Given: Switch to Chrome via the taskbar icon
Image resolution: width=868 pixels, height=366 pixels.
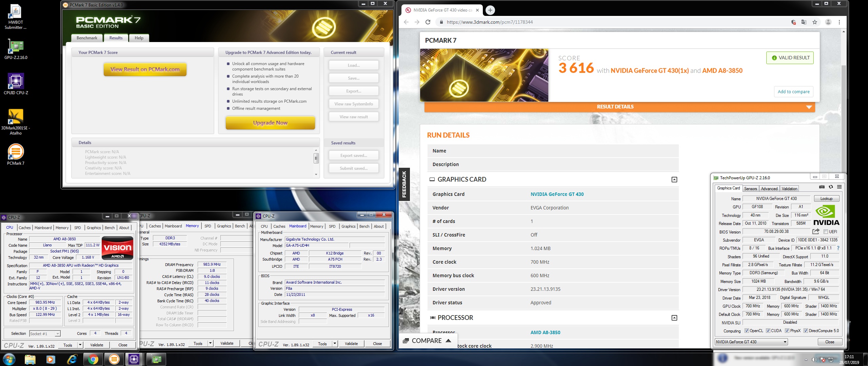Looking at the screenshot, I should click(x=93, y=359).
